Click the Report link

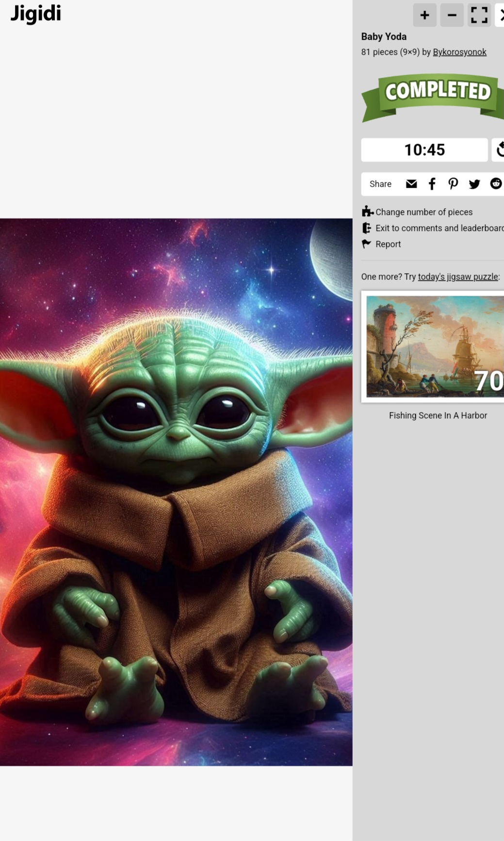click(x=388, y=244)
